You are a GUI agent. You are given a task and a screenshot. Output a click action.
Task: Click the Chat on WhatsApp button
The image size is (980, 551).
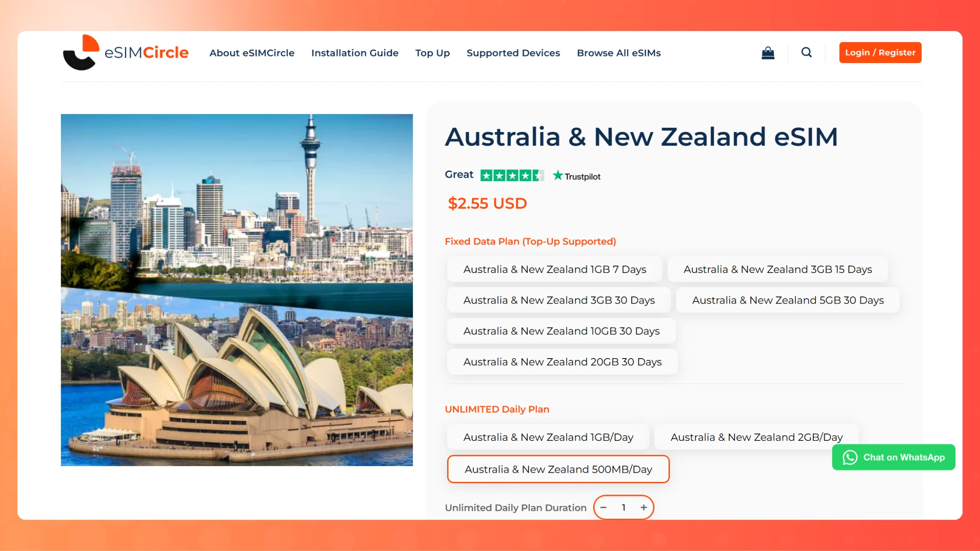(x=894, y=457)
